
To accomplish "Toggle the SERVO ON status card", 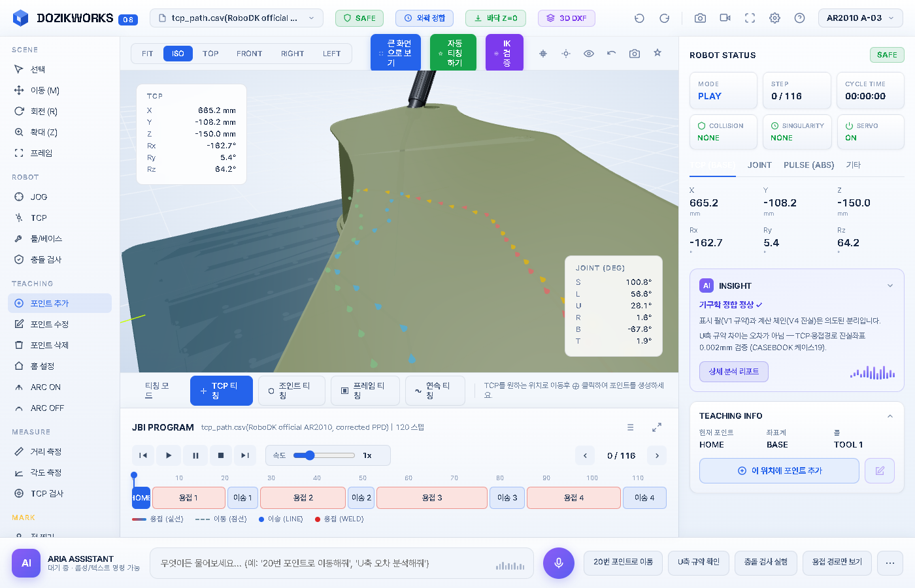I will point(870,132).
